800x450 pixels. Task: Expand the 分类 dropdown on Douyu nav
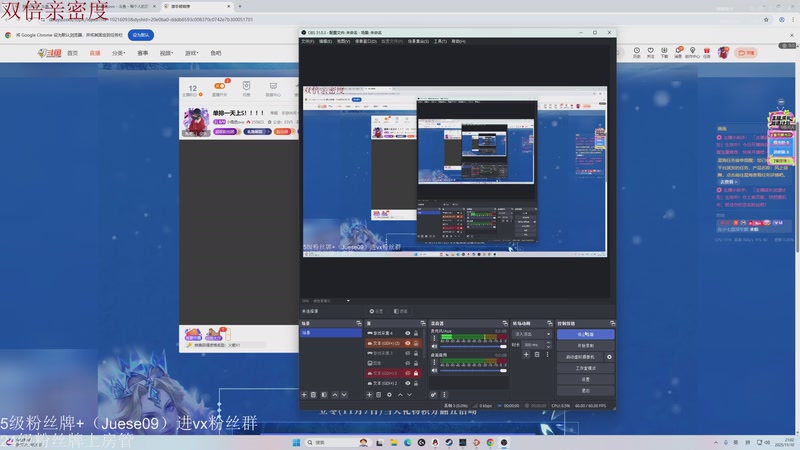coord(118,53)
